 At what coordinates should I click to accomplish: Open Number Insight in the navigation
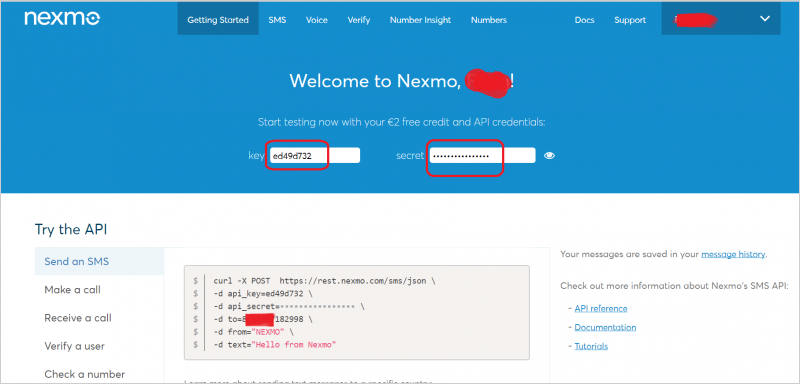coord(420,20)
